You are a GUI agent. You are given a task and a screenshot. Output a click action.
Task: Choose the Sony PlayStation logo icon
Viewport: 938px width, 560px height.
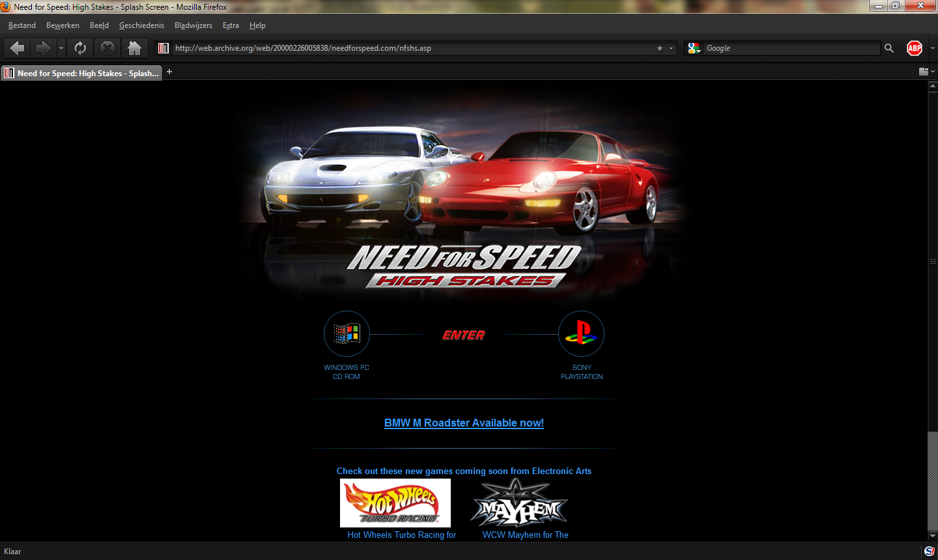[x=581, y=333]
